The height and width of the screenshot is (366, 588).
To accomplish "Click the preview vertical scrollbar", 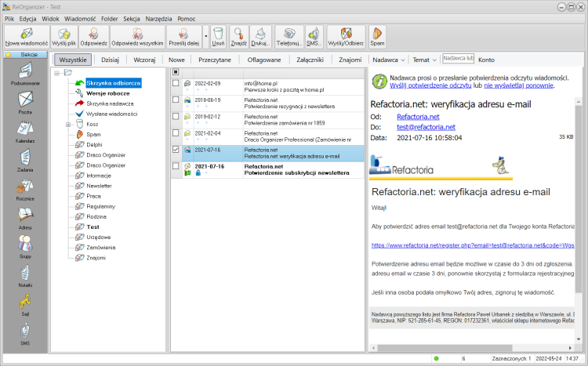I will [579, 199].
